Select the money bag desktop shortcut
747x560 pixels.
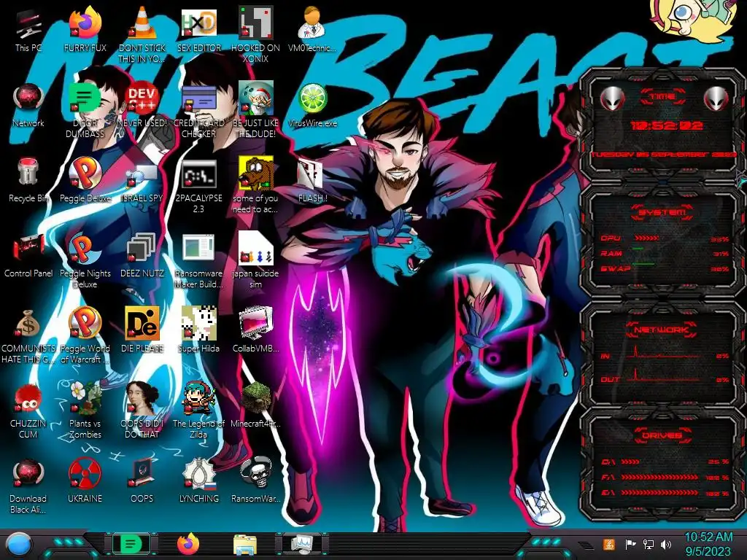(28, 335)
